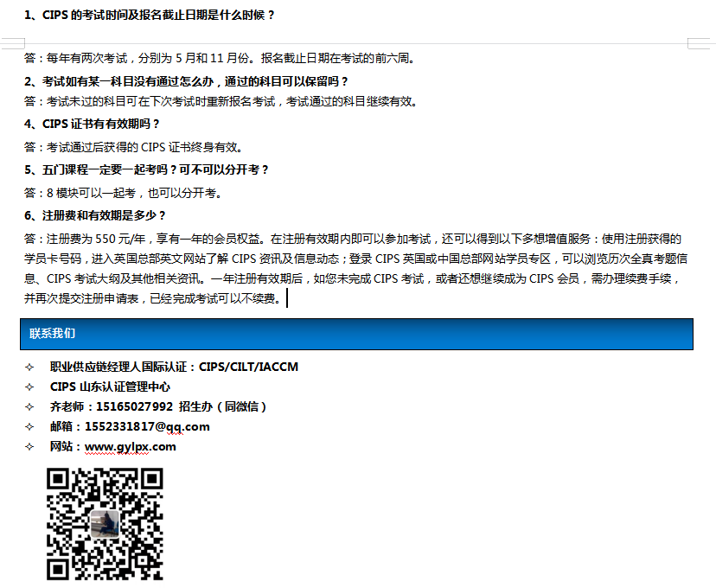
Task: Click heading 2、考试如有某一科目没有通过怎么办
Action: point(186,81)
